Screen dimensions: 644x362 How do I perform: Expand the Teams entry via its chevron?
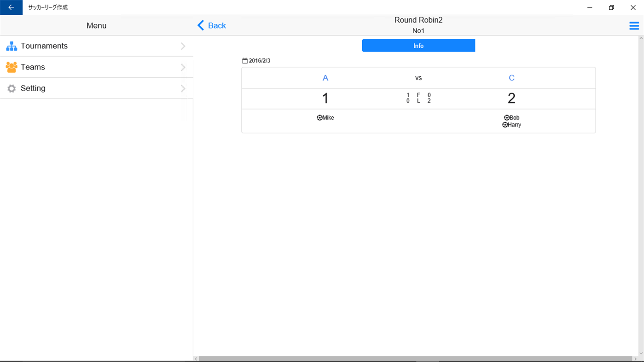click(183, 67)
